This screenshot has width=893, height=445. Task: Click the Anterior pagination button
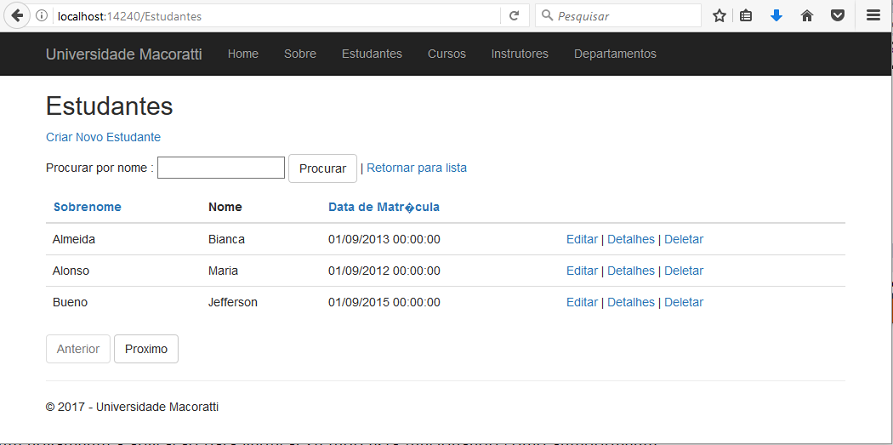coord(78,349)
